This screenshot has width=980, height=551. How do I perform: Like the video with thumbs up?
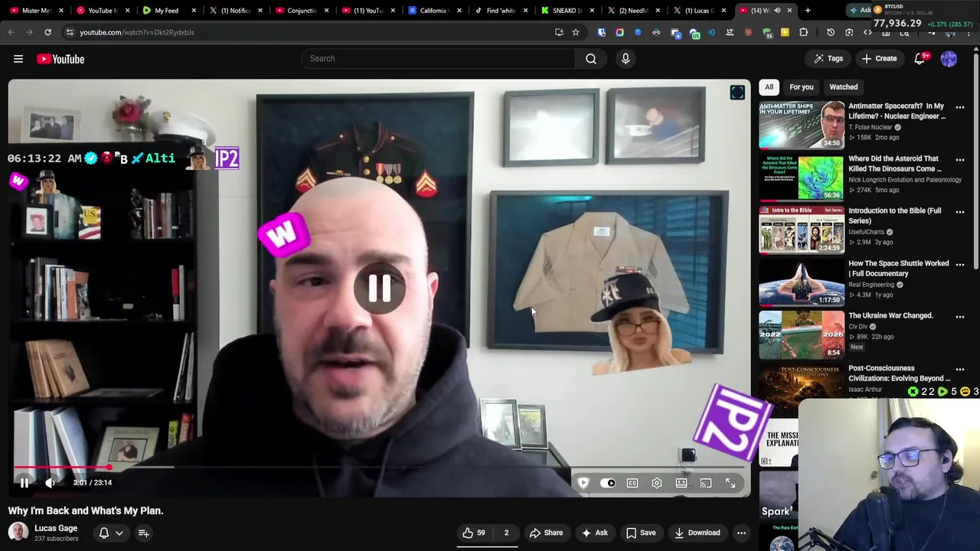pyautogui.click(x=474, y=533)
